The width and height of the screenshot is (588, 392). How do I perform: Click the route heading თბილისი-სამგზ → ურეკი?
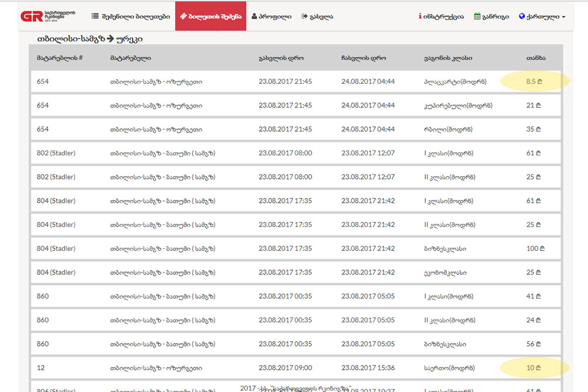pos(90,38)
